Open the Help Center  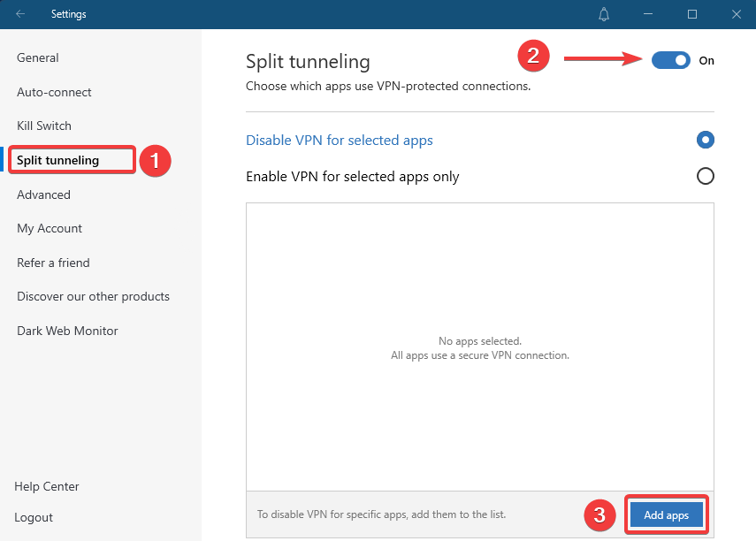pos(47,486)
